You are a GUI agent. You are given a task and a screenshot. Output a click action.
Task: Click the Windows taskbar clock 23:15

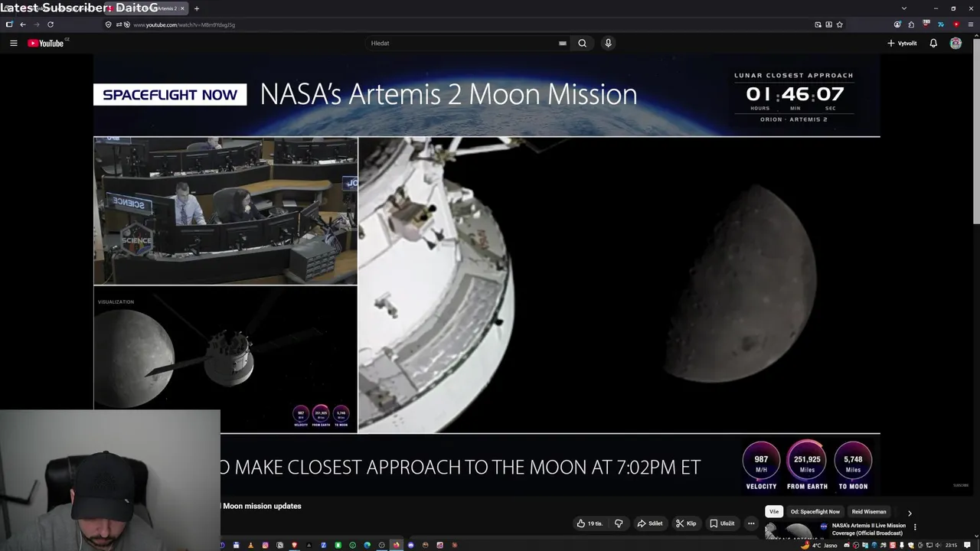[951, 545]
